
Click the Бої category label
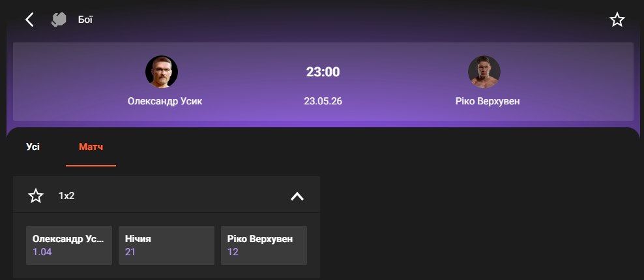point(85,20)
